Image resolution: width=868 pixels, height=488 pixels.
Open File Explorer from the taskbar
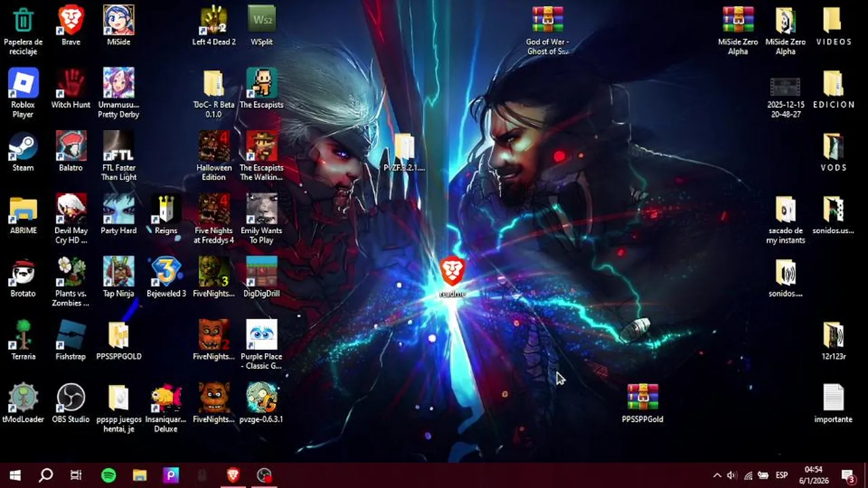140,475
